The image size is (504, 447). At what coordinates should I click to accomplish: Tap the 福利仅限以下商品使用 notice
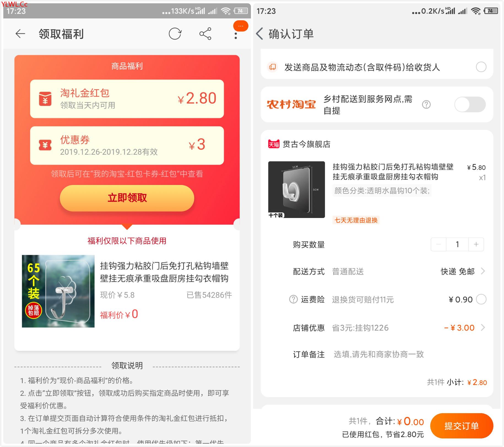[x=127, y=241]
